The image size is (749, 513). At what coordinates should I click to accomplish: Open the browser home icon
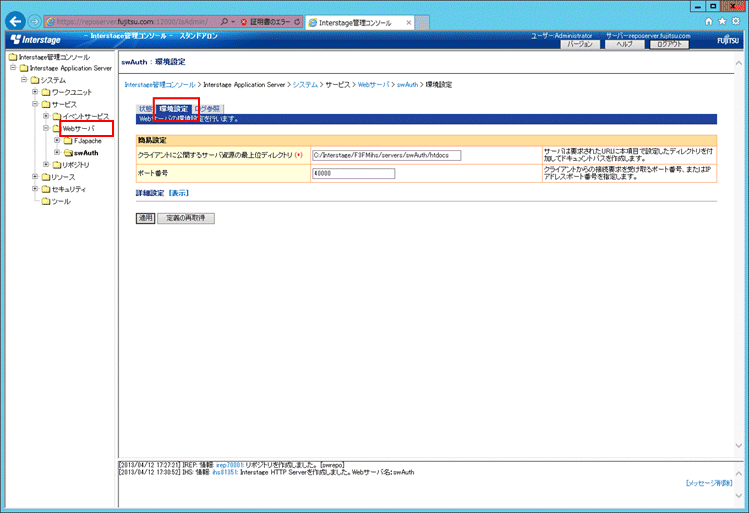click(x=710, y=21)
